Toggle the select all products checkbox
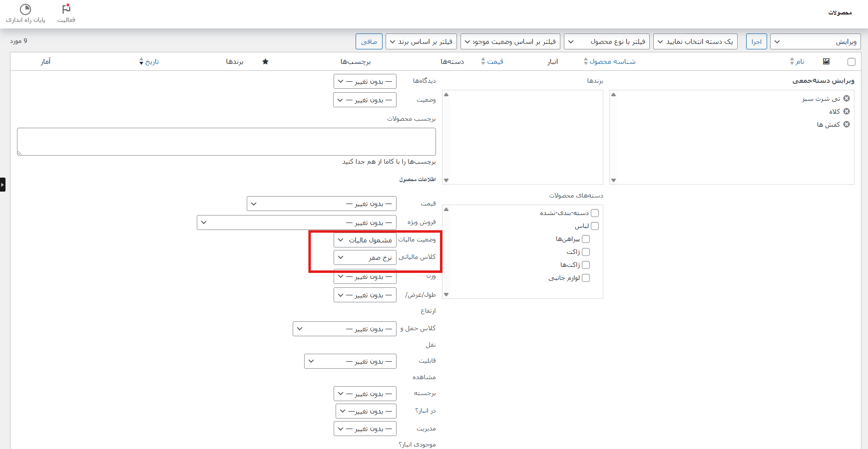The width and height of the screenshot is (868, 449). pyautogui.click(x=852, y=62)
